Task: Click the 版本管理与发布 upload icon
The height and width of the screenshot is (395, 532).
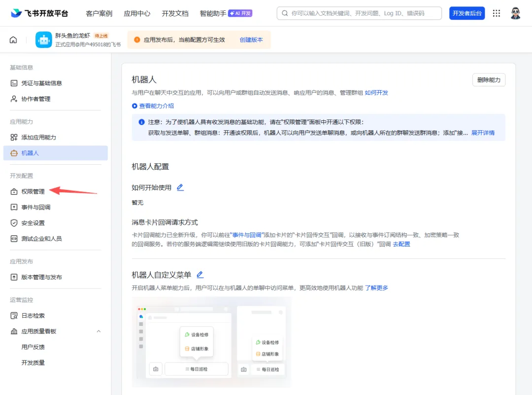Action: click(x=14, y=277)
